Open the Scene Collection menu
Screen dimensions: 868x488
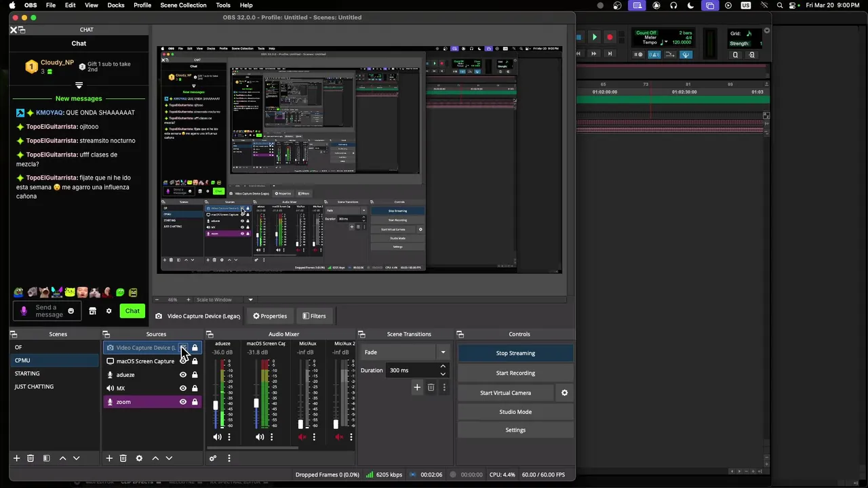coord(183,5)
